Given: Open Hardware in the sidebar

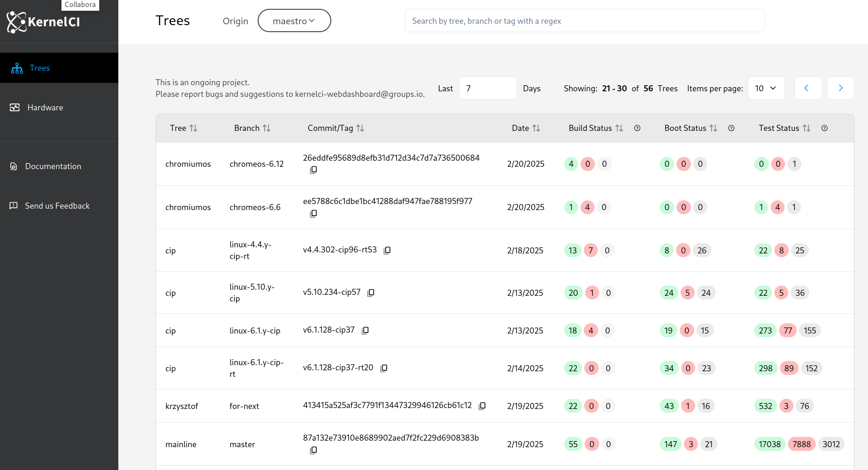Looking at the screenshot, I should [45, 108].
